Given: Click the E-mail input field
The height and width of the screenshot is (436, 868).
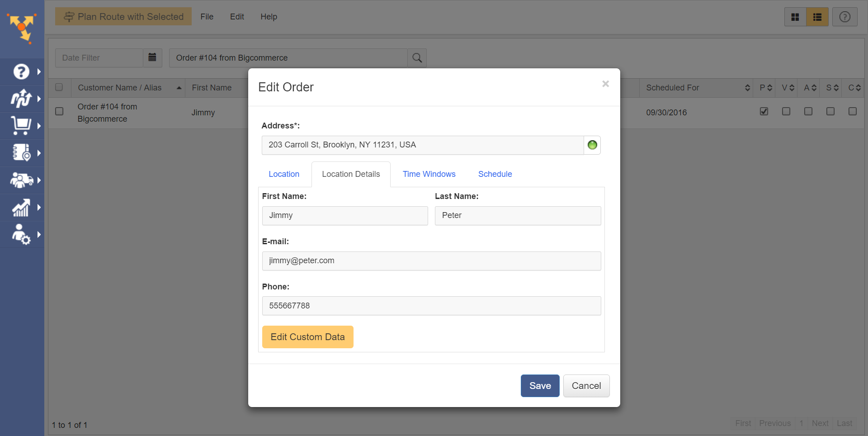Looking at the screenshot, I should [x=431, y=261].
